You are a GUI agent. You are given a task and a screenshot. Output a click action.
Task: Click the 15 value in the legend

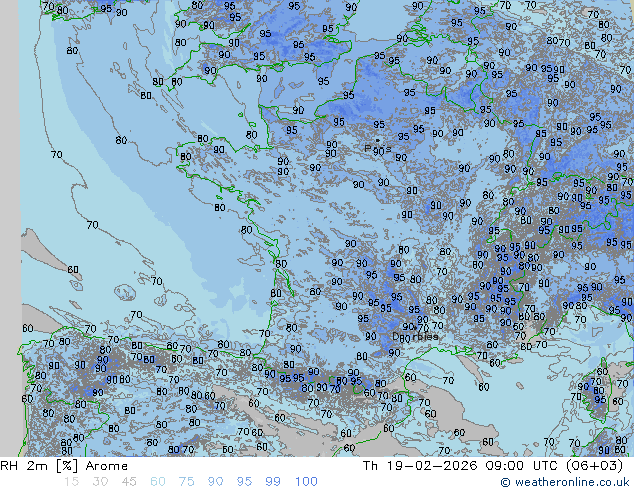(x=71, y=482)
